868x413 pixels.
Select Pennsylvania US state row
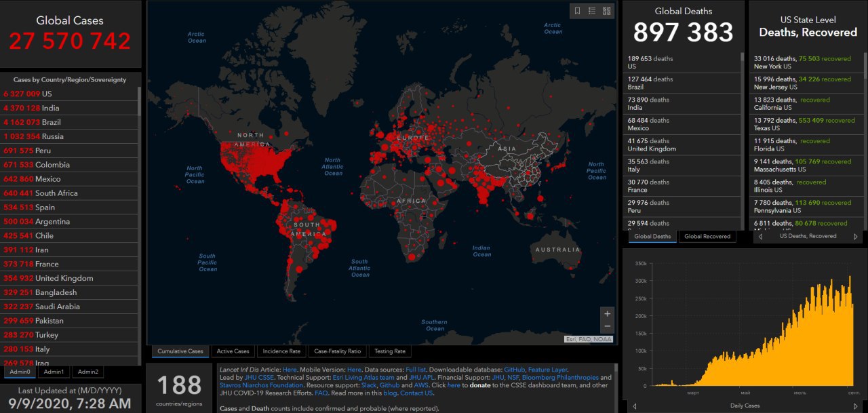[806, 206]
